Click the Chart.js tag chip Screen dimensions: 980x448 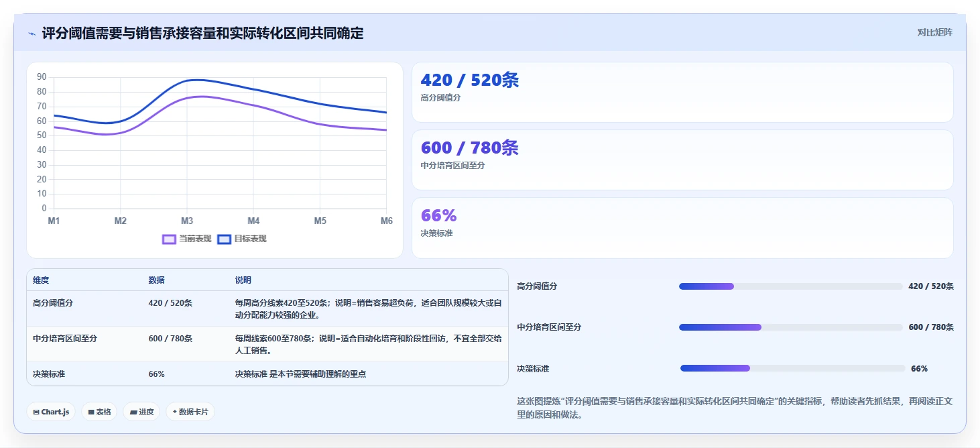tap(51, 412)
